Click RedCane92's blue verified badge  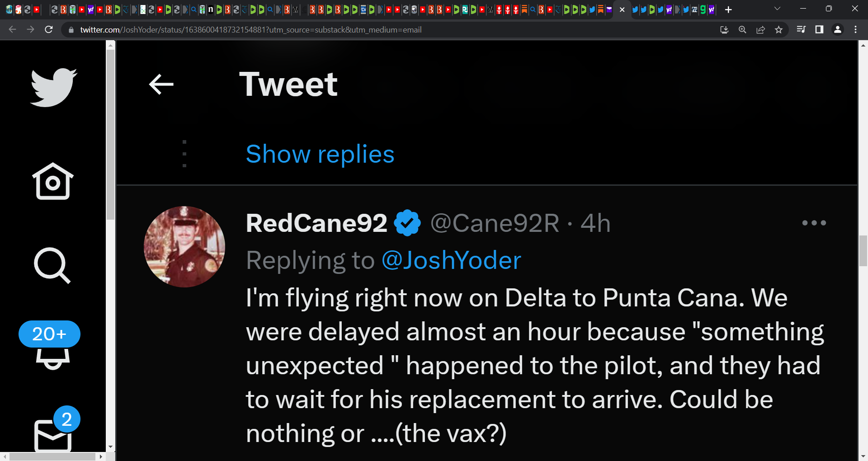click(407, 222)
